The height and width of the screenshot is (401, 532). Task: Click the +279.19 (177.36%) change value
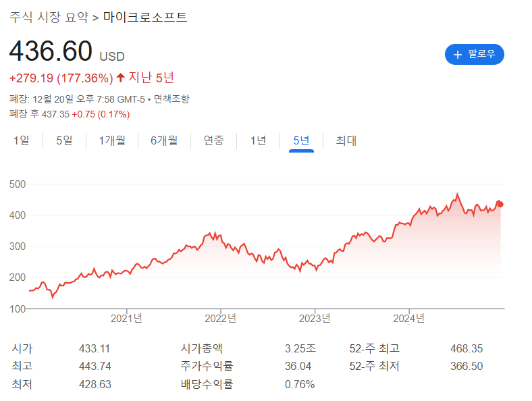[x=61, y=78]
